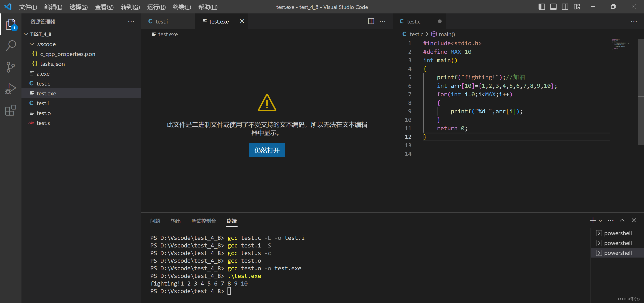Select the 终端 panel tab
Image resolution: width=644 pixels, height=303 pixels.
tap(232, 221)
